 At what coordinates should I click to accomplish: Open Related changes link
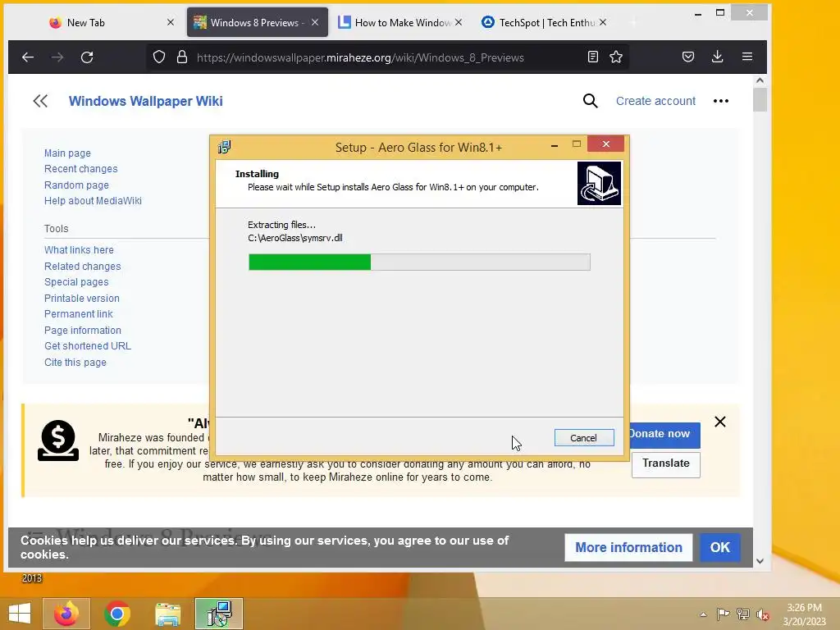[83, 267]
